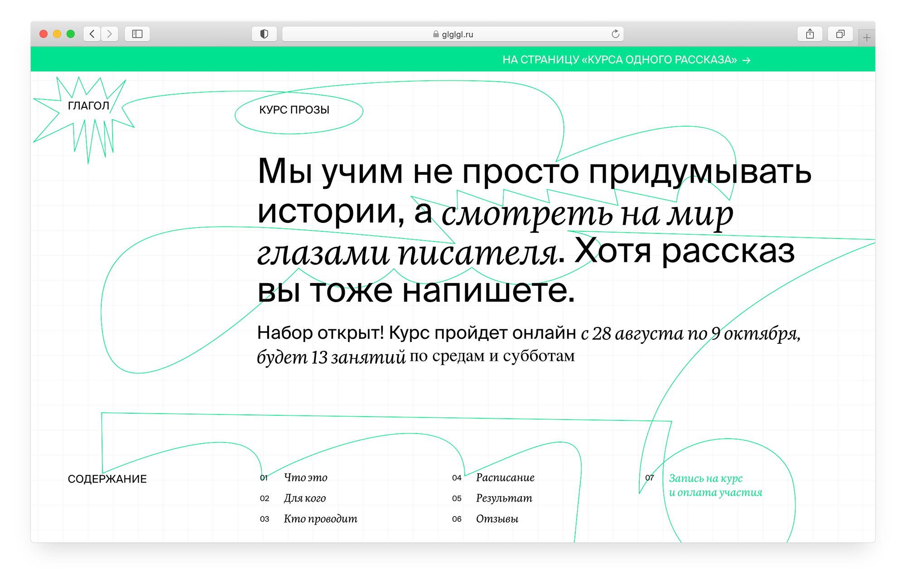
Task: Navigate to section 04 Расписание
Action: point(505,477)
